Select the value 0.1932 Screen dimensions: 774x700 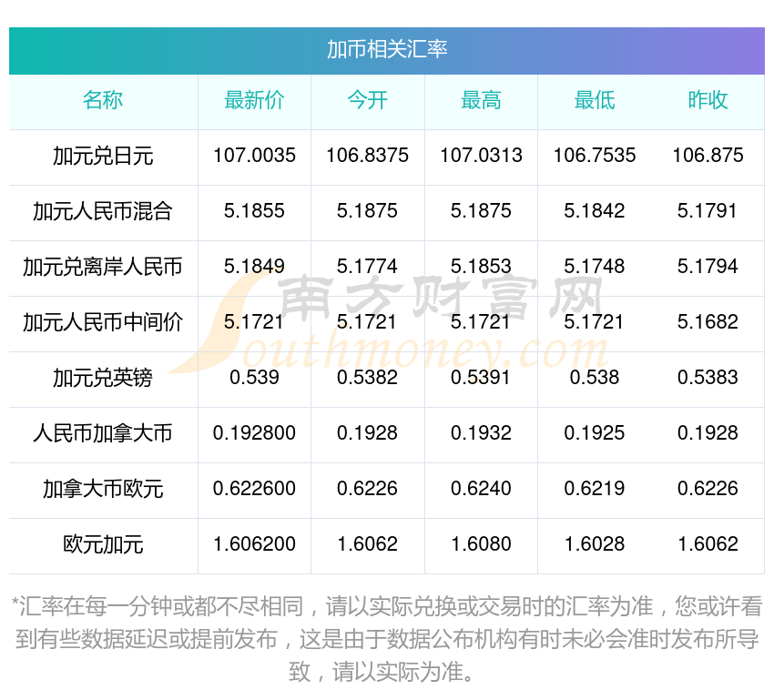[482, 433]
